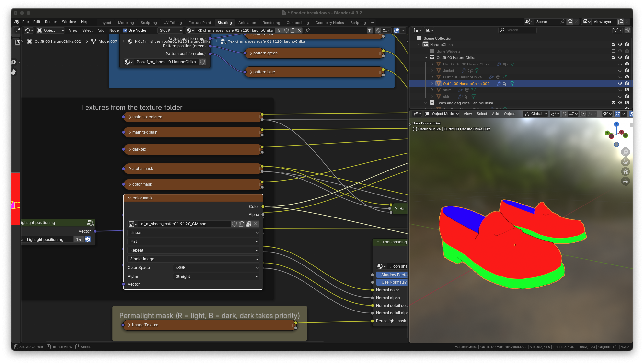This screenshot has height=364, width=644.
Task: Uncheck the Use Nodes checkbox
Action: click(x=125, y=30)
